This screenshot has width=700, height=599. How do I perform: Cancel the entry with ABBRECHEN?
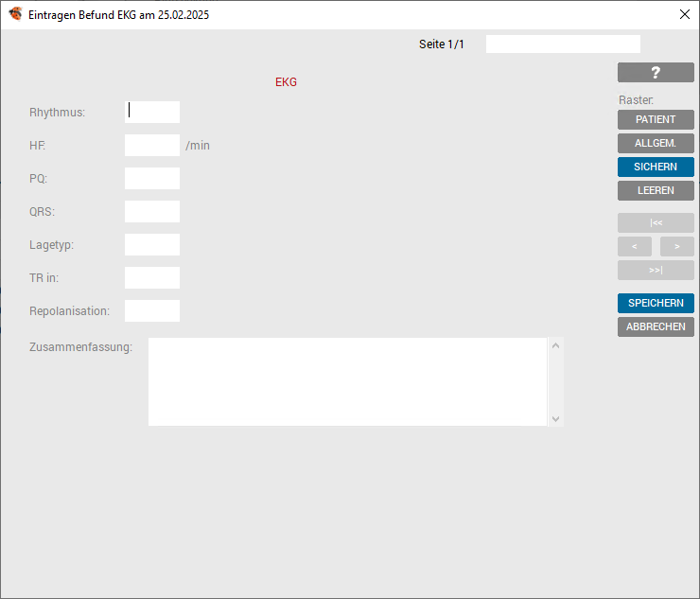tap(656, 327)
